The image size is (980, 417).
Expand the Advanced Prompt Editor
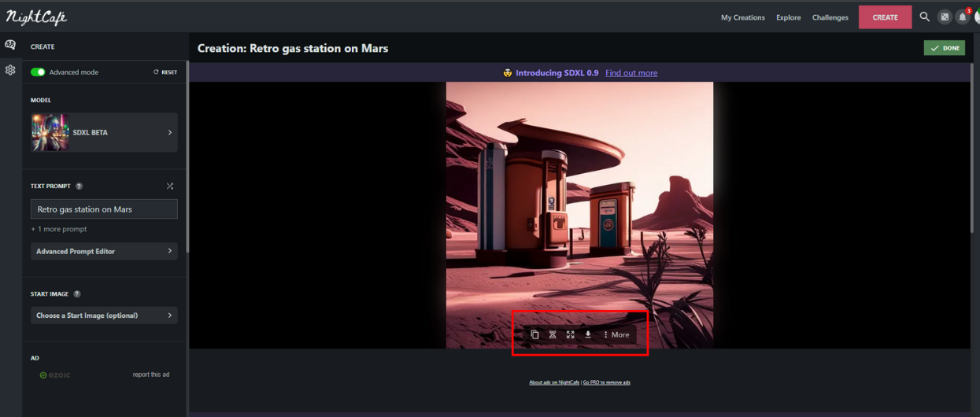tap(104, 251)
